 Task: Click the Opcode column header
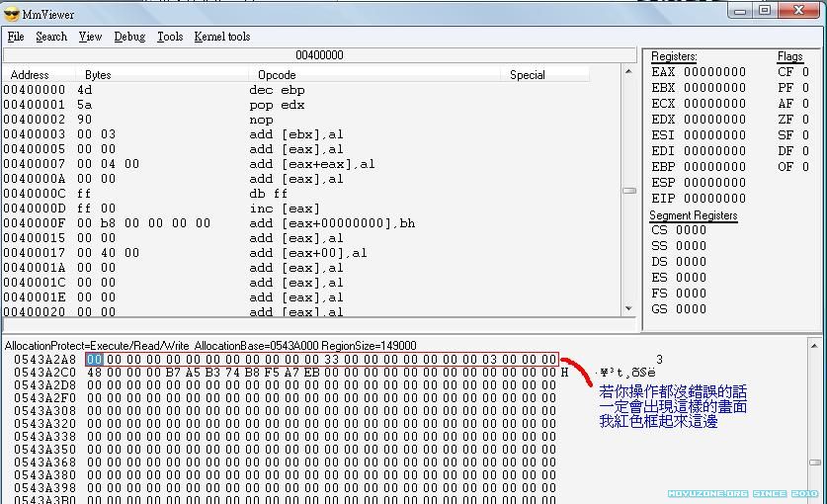click(x=277, y=74)
